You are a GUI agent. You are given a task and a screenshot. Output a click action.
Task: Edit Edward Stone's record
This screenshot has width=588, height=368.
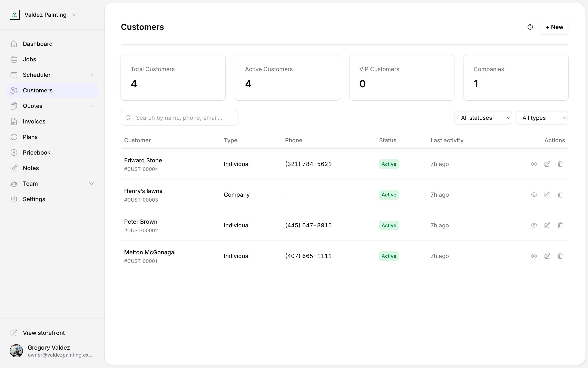pyautogui.click(x=547, y=164)
